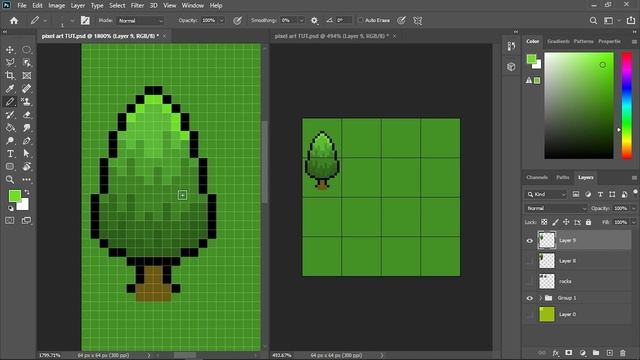640x360 pixels.
Task: Show Layer 8 visibility box
Action: tap(529, 261)
